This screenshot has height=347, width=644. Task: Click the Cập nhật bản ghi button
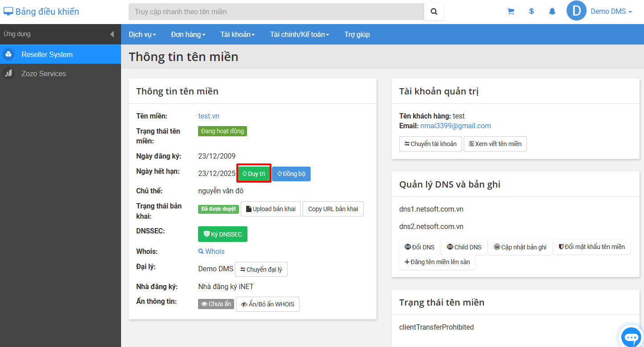pos(520,247)
